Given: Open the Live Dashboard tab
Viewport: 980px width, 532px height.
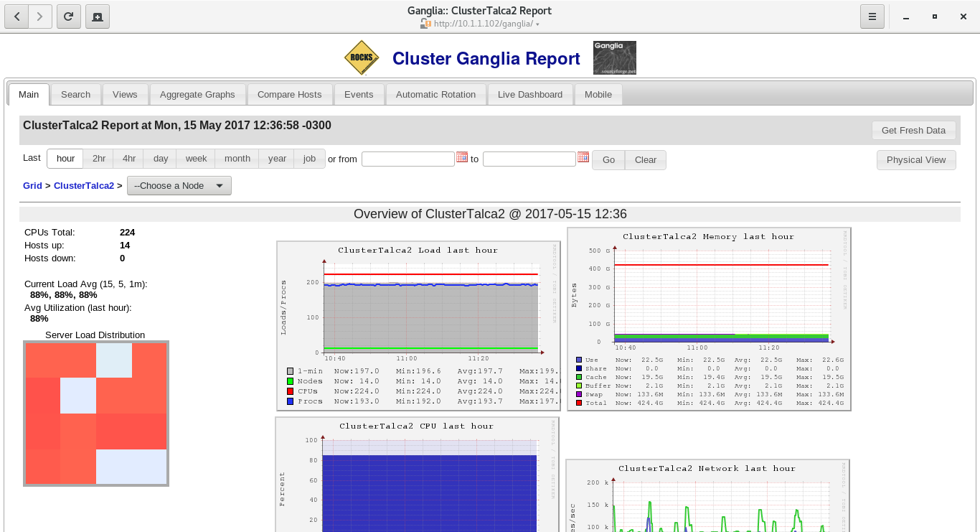Looking at the screenshot, I should point(529,94).
